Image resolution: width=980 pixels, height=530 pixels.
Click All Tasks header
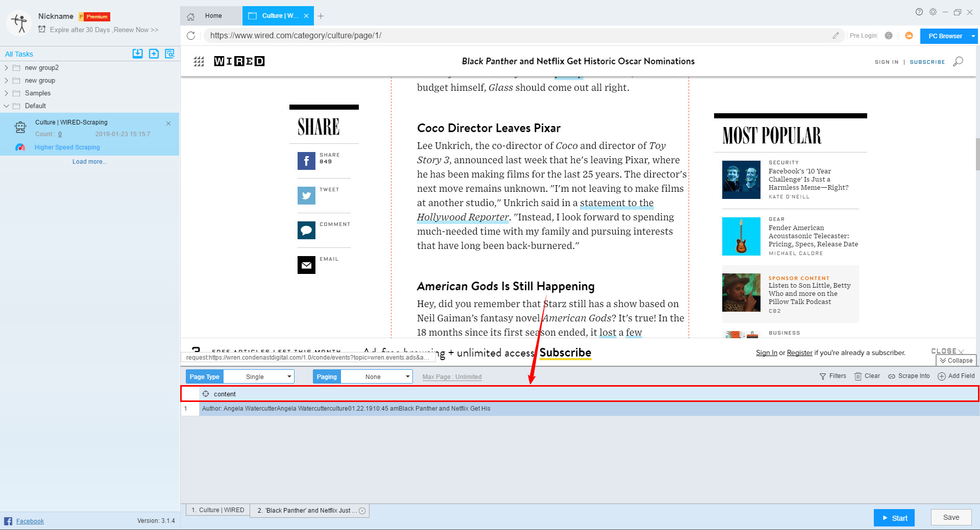(x=19, y=54)
